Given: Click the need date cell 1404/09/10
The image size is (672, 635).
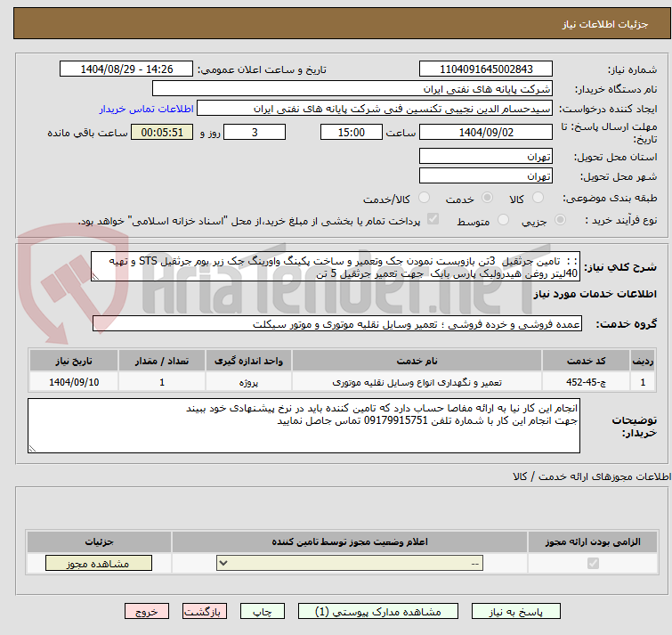Looking at the screenshot, I should pos(74,382).
